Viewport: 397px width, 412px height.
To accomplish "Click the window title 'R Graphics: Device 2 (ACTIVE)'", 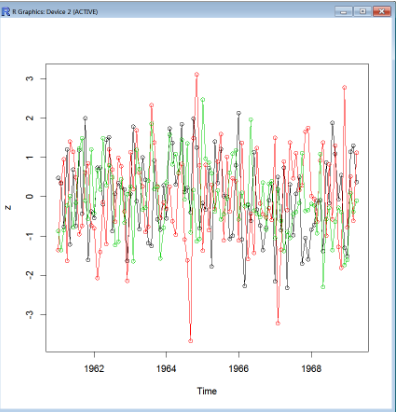I will click(x=55, y=12).
